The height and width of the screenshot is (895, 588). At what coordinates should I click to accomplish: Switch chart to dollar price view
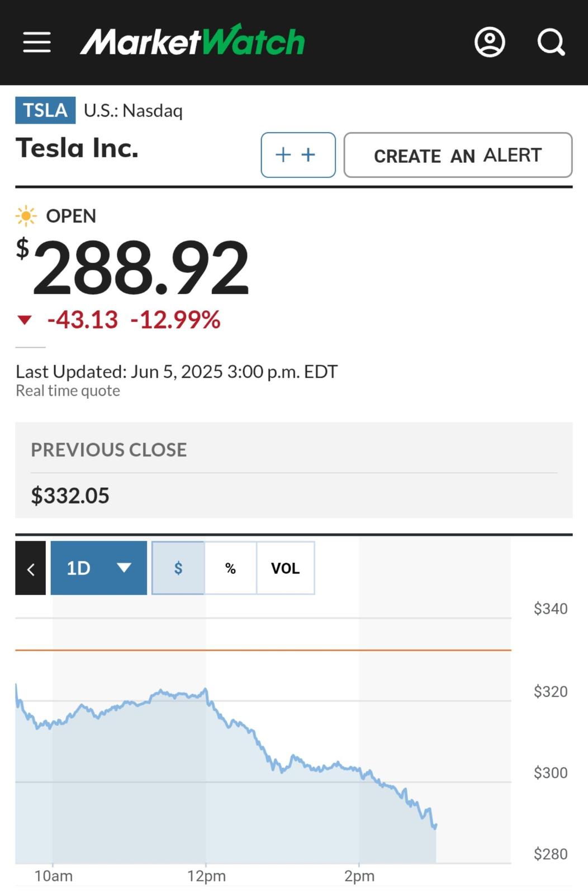coord(178,568)
